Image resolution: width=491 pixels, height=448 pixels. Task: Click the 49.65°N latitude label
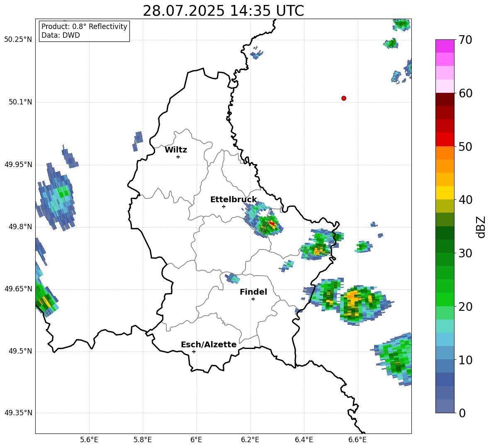(18, 289)
